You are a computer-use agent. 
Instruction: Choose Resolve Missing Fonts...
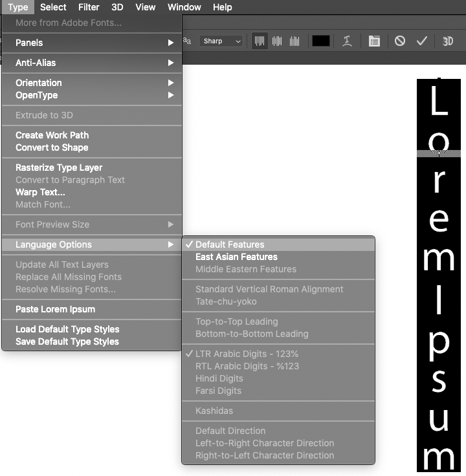pos(92,289)
